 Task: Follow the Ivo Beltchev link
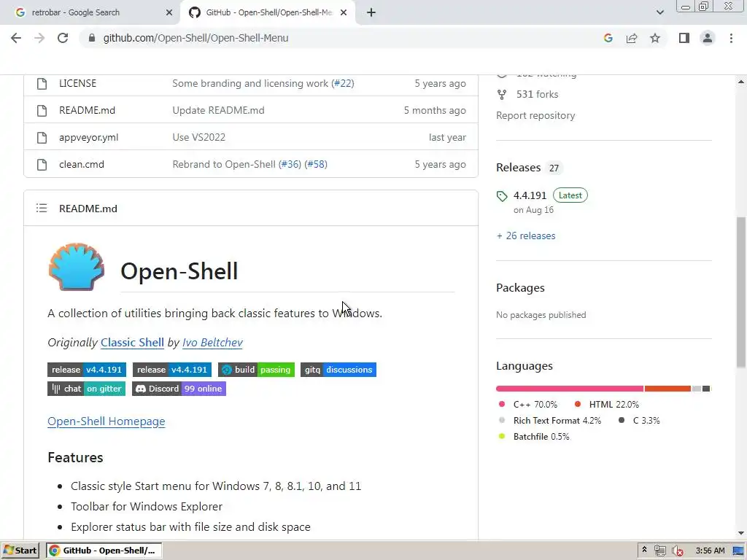coord(212,343)
